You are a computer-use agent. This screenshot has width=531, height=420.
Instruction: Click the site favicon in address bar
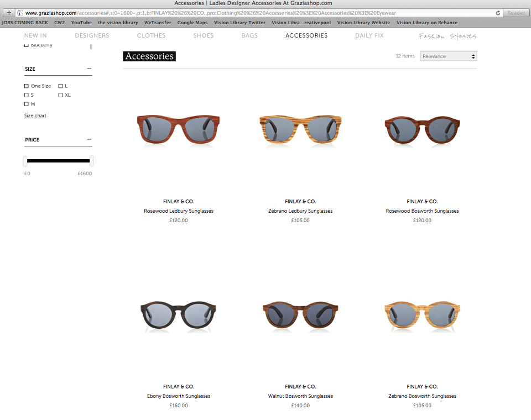tap(20, 13)
